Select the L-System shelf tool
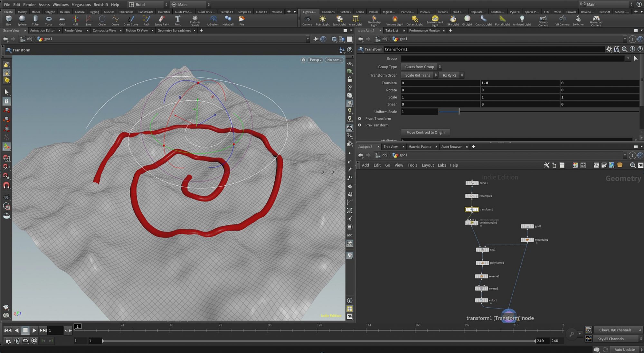 coord(213,21)
